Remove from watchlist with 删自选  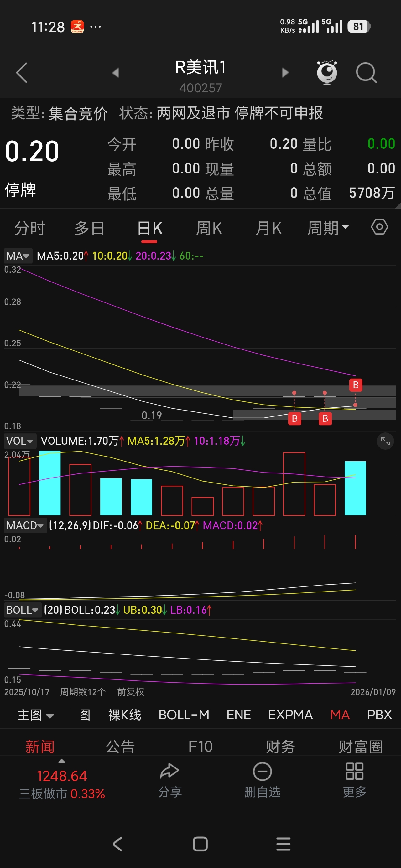[x=263, y=780]
